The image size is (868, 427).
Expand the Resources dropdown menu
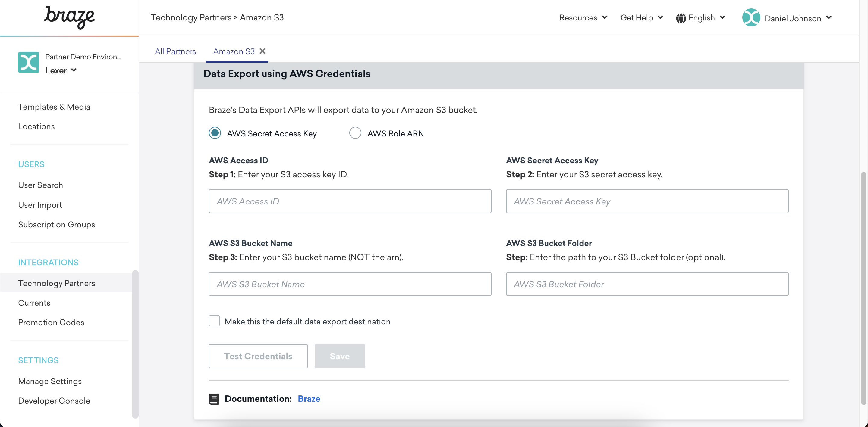[x=583, y=17]
